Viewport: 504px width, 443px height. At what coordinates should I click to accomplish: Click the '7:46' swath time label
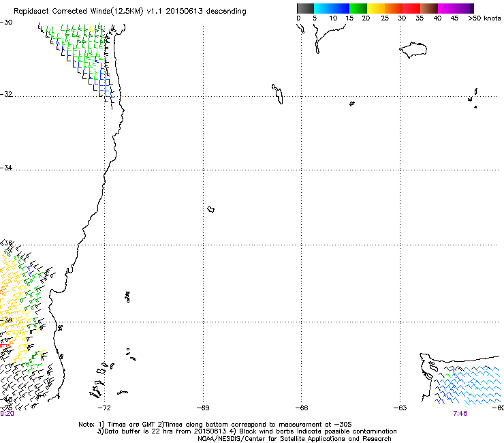click(x=460, y=414)
